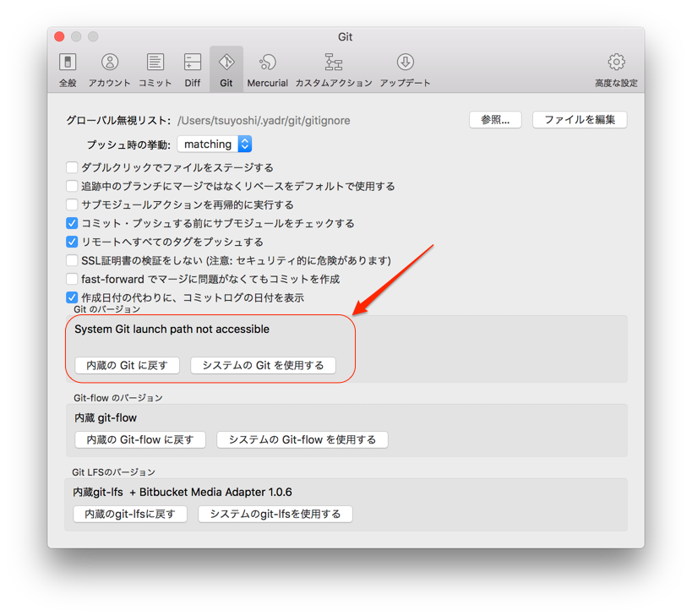This screenshot has height=616, width=692.
Task: Open the Mercurial preferences icon
Action: pyautogui.click(x=268, y=70)
